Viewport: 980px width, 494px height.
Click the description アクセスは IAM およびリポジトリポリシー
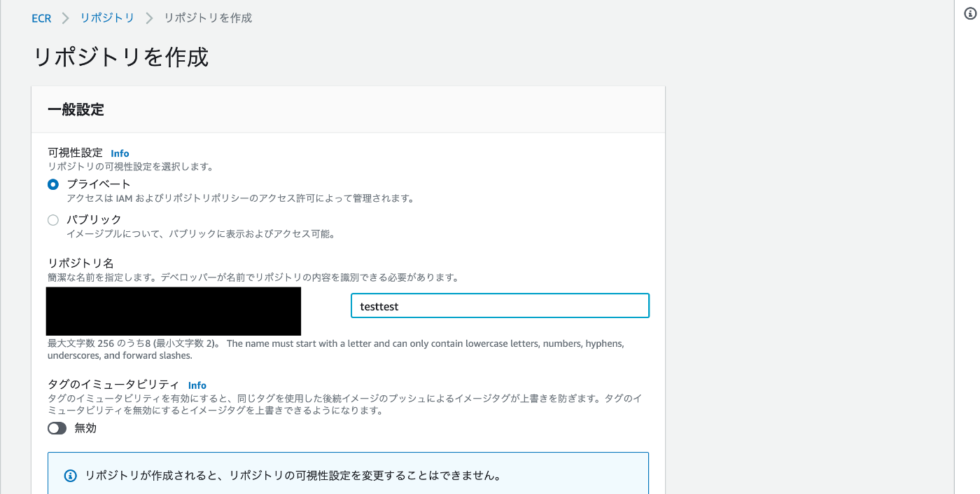click(241, 198)
